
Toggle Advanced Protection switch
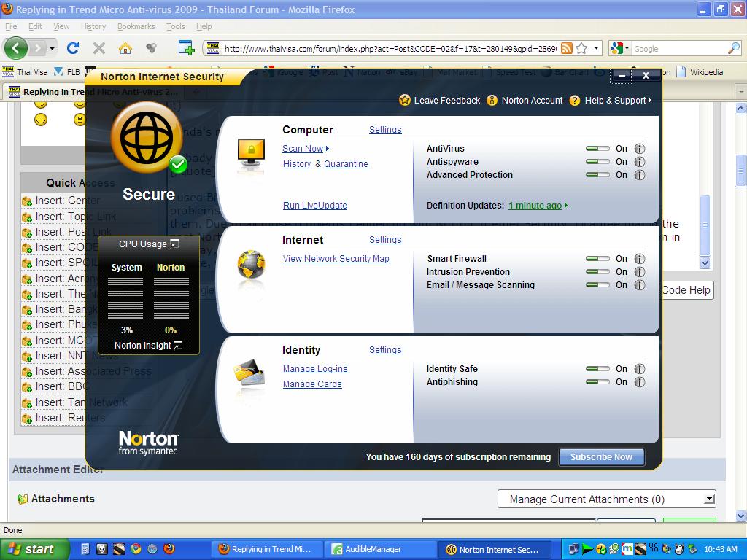(597, 175)
